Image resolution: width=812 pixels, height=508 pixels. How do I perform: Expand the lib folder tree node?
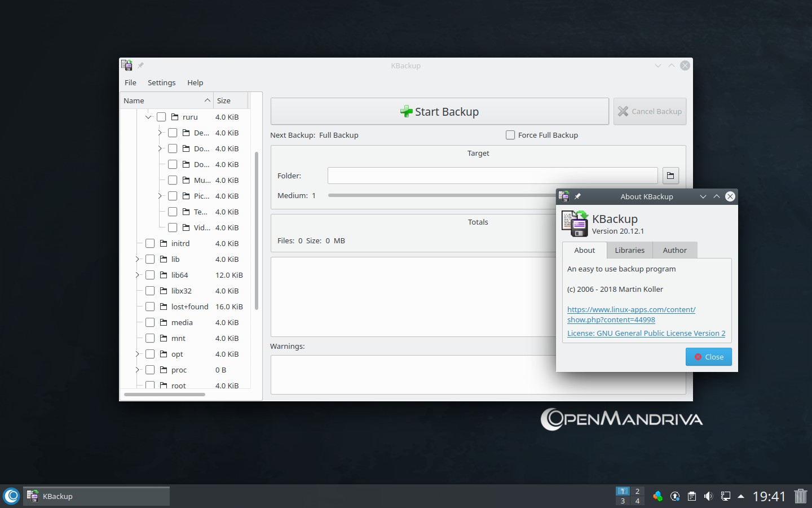(x=138, y=259)
